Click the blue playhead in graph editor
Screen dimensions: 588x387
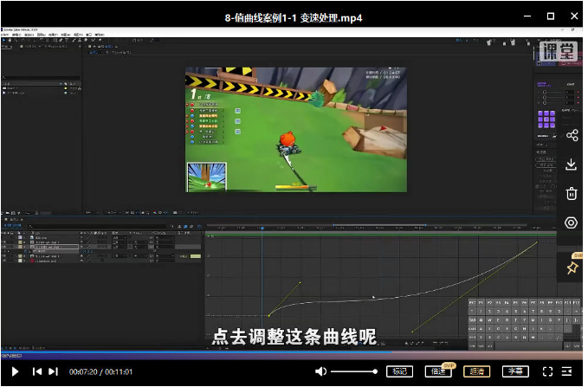[x=262, y=228]
